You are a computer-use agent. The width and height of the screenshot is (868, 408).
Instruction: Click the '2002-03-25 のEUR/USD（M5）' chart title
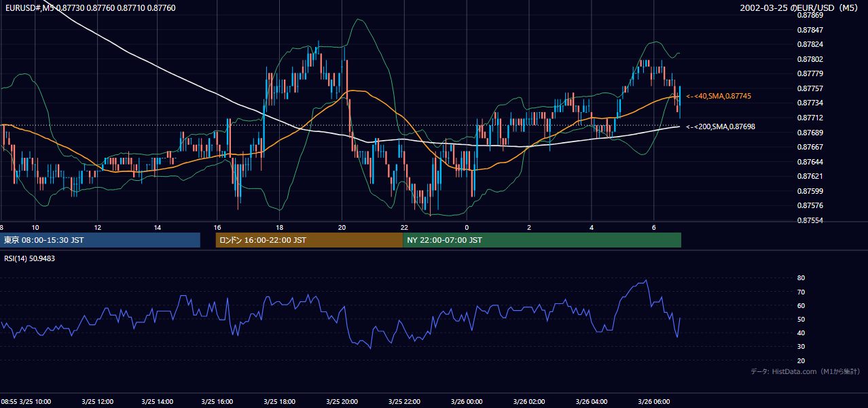pos(800,8)
